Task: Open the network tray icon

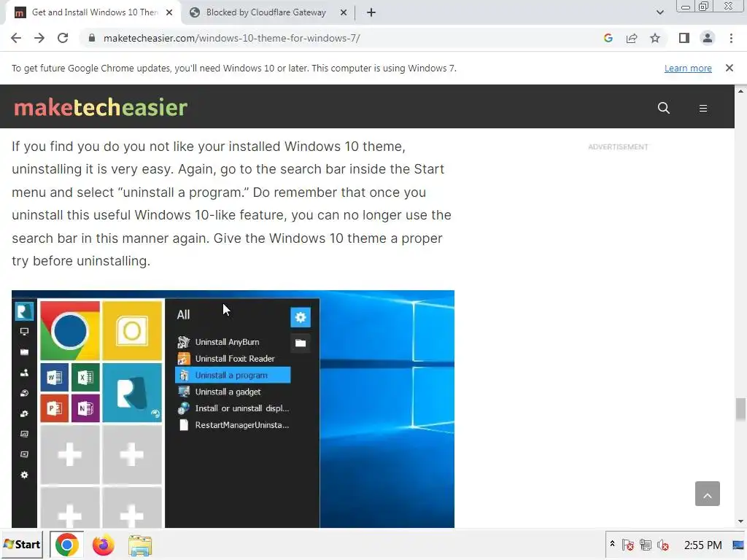Action: [646, 545]
